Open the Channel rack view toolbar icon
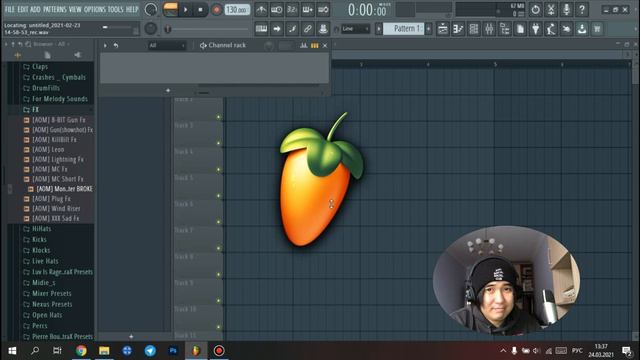 pyautogui.click(x=473, y=29)
